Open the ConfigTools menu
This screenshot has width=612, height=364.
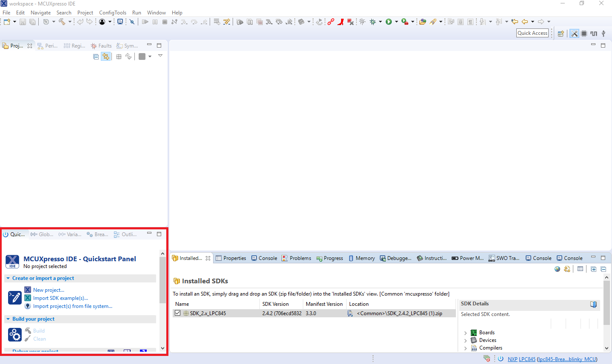112,13
